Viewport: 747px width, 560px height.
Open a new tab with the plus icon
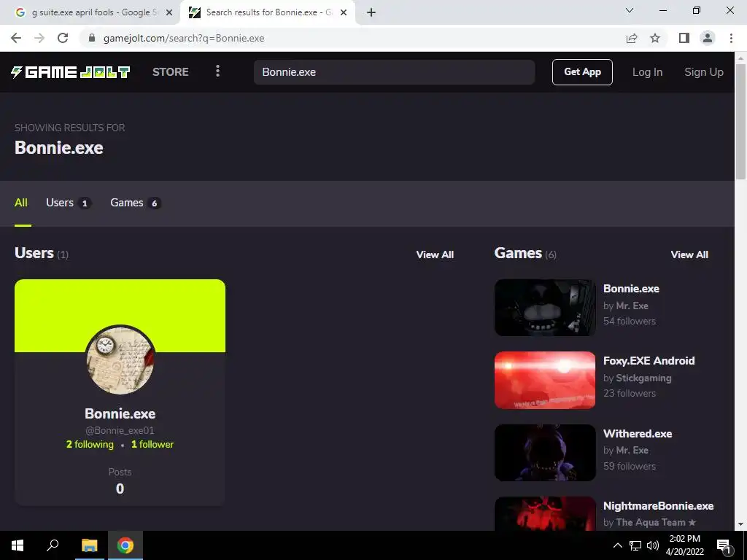[x=371, y=13]
